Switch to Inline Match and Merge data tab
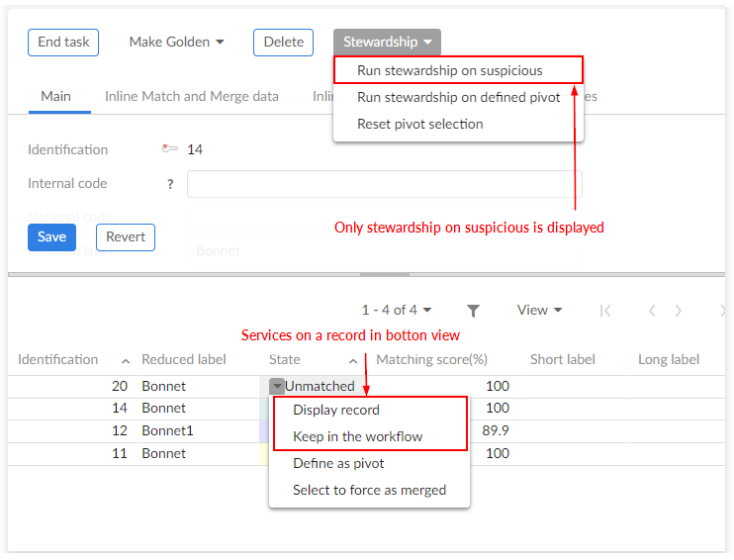 coord(192,97)
